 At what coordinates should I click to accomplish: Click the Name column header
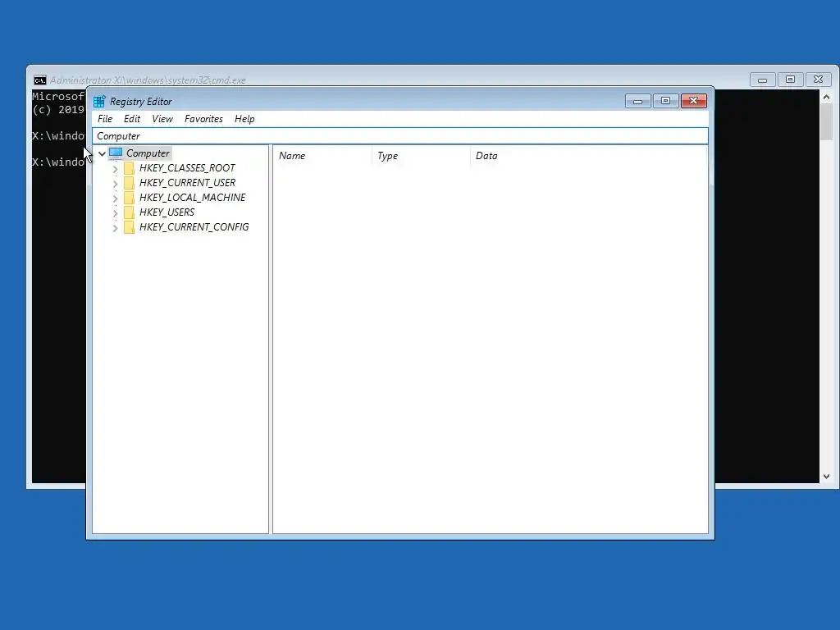coord(322,156)
